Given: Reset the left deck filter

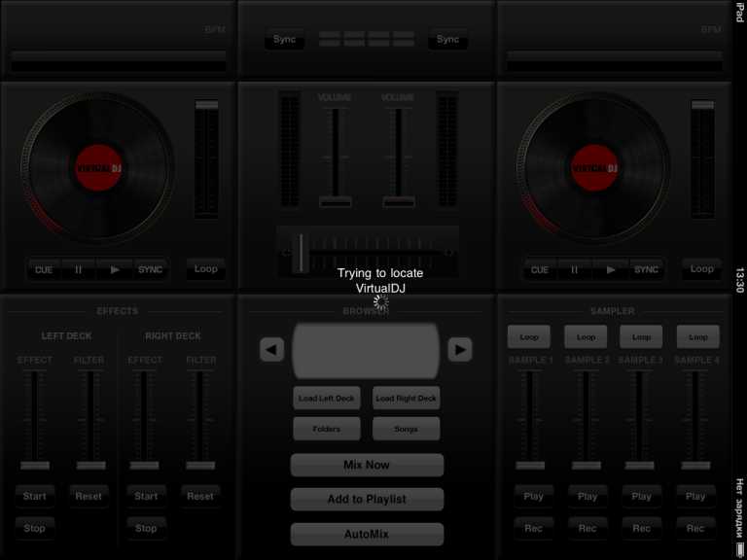Looking at the screenshot, I should pyautogui.click(x=89, y=496).
